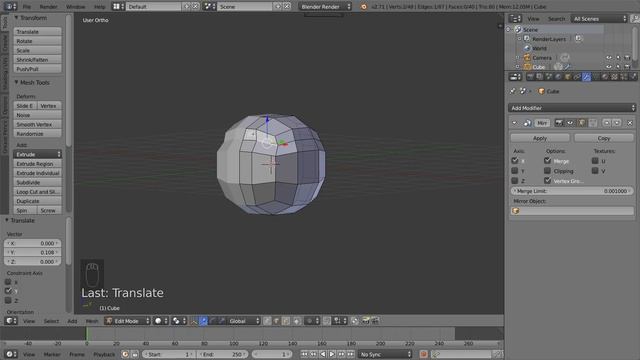Screen dimensions: 640x360
Task: Open the Mesh menu in 3D view header
Action: 92,321
